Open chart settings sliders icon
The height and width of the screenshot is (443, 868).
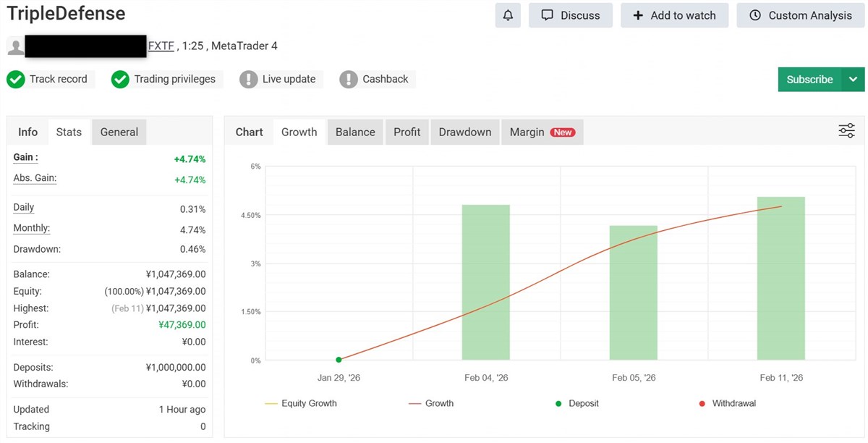[x=846, y=131]
